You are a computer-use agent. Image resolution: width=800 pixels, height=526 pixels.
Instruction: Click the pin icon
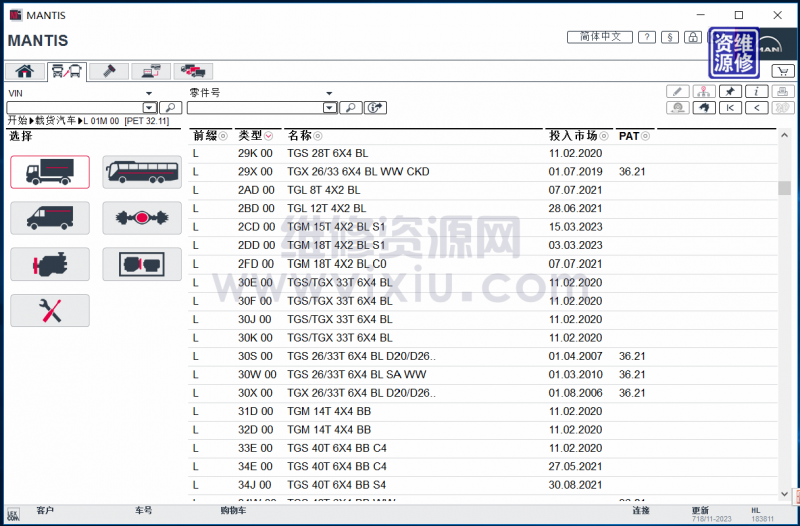pyautogui.click(x=730, y=91)
